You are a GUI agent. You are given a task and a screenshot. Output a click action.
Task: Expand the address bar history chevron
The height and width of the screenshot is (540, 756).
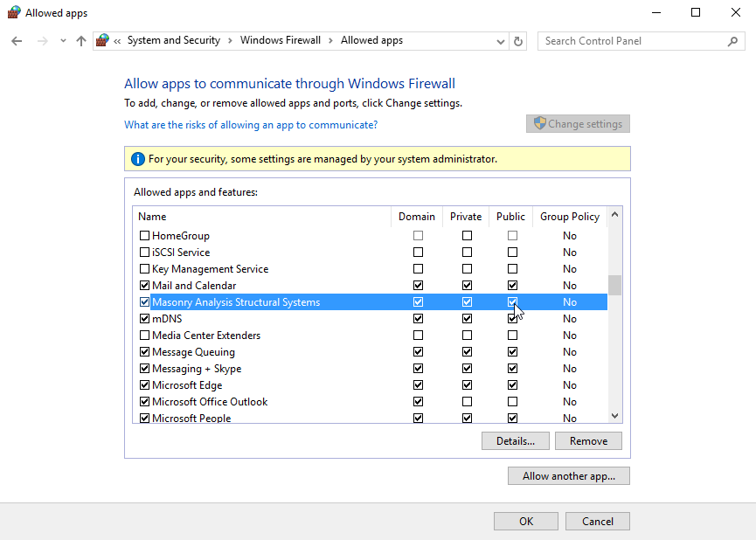tap(501, 41)
